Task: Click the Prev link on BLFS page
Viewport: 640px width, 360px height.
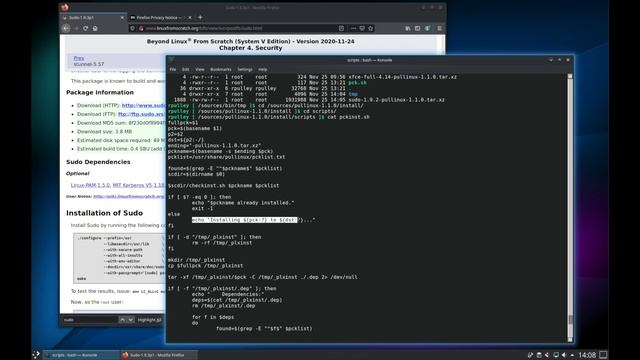Action: pyautogui.click(x=79, y=58)
